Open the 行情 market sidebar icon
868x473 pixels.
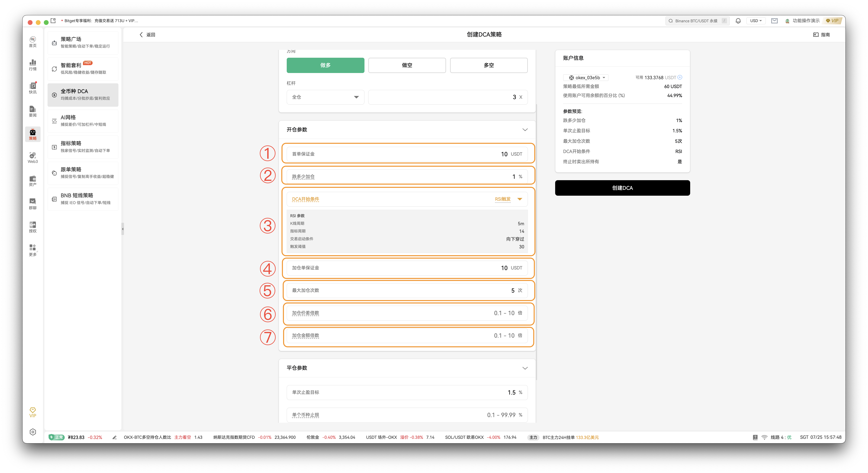(x=33, y=65)
